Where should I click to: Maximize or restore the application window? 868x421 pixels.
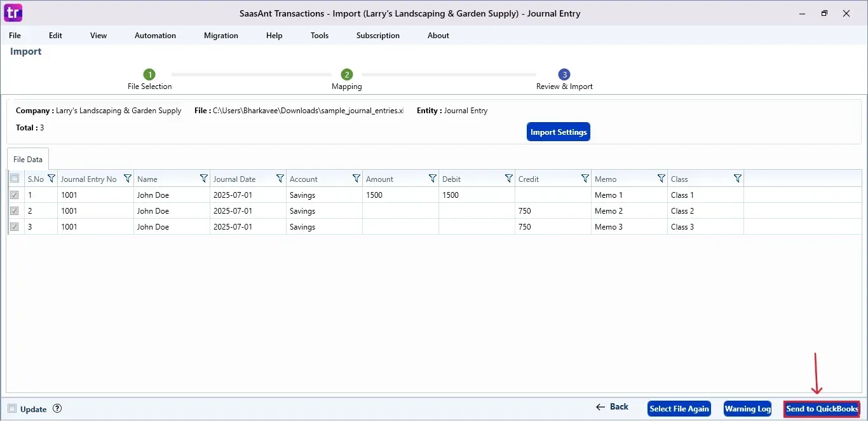(x=824, y=13)
